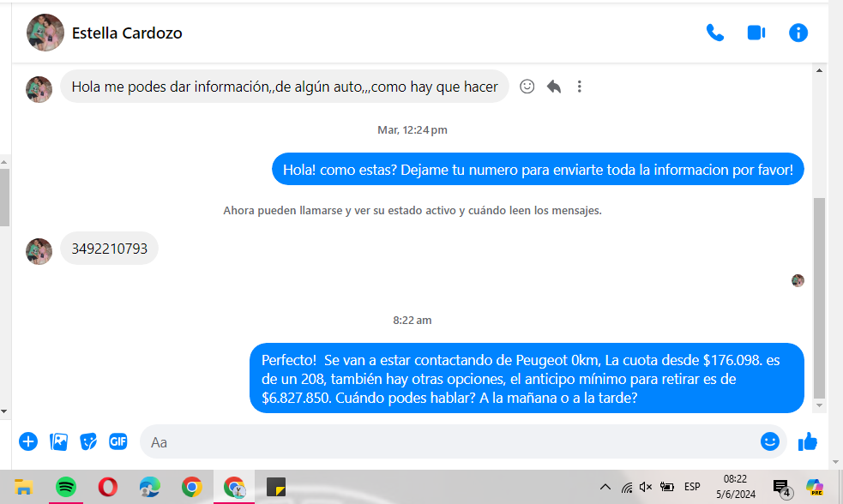The image size is (843, 504).
Task: Send a thumbs up like
Action: (x=807, y=441)
